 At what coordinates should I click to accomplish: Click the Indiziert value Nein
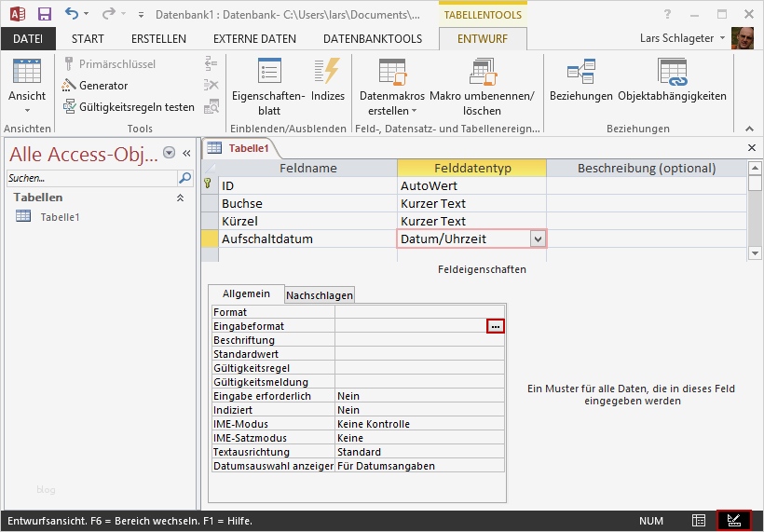coord(419,410)
